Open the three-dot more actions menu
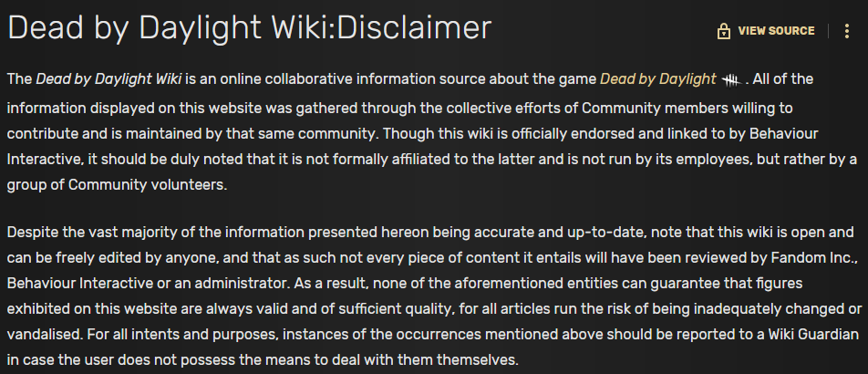Viewport: 868px width, 374px height. click(x=846, y=31)
